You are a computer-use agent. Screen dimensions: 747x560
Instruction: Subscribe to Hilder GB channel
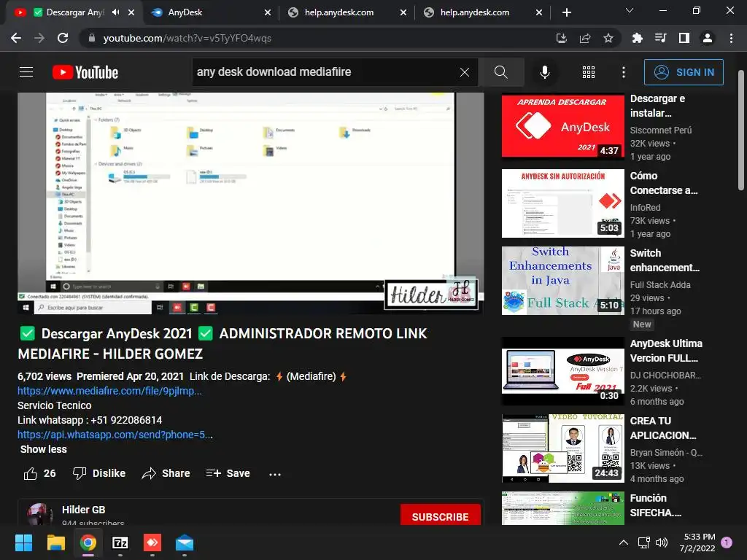(x=440, y=516)
